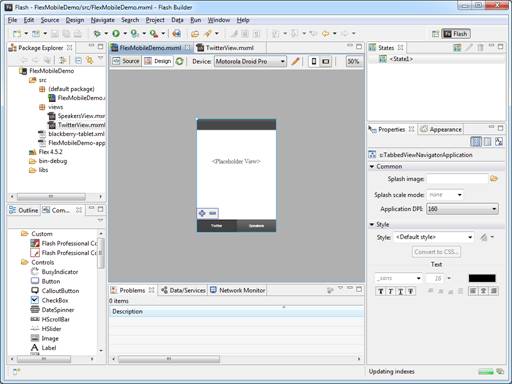Collapse all in Package Explorer
Screen dimensions: 512x384
coord(79,60)
